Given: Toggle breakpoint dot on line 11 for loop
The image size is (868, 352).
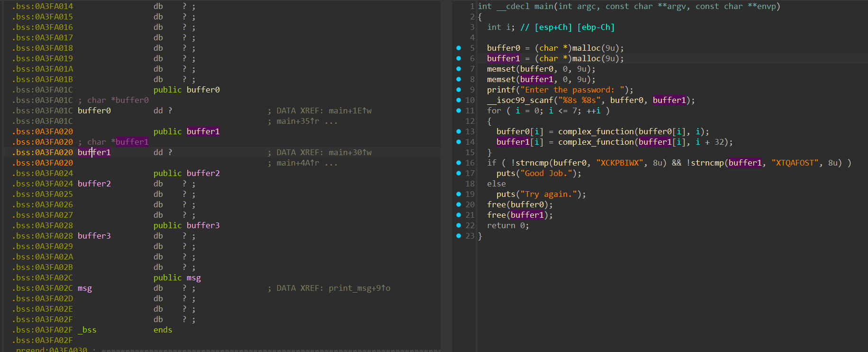Looking at the screenshot, I should coord(459,111).
